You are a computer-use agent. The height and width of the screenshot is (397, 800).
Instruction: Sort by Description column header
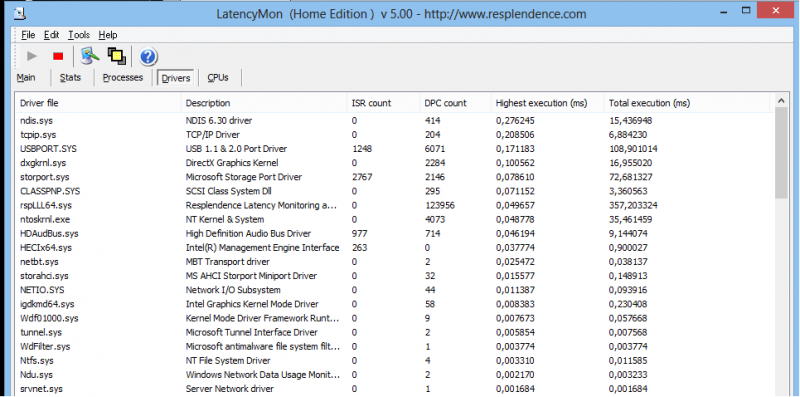coord(264,103)
